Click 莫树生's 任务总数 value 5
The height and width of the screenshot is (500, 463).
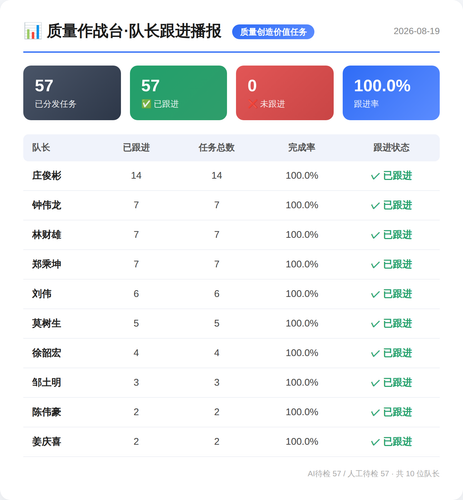[x=217, y=323]
